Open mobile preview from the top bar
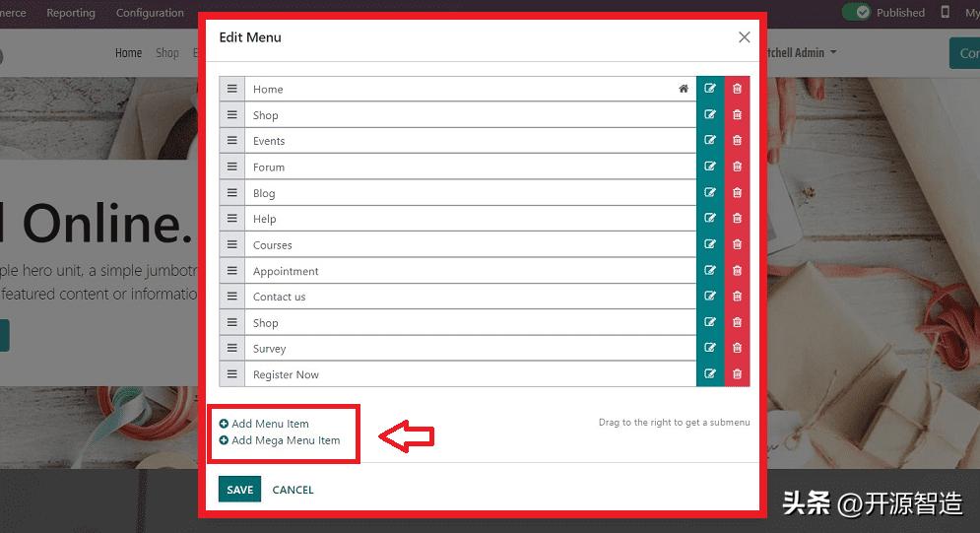The width and height of the screenshot is (980, 533). pyautogui.click(x=945, y=12)
